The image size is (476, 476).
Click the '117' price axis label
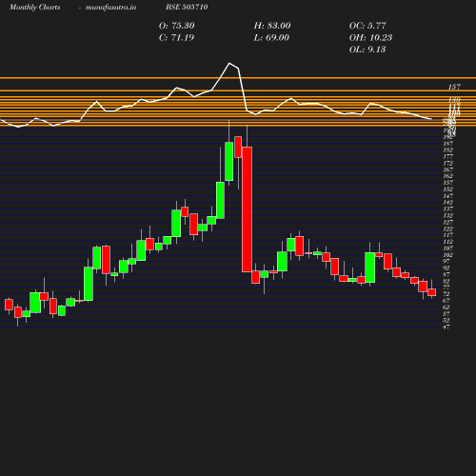click(448, 235)
